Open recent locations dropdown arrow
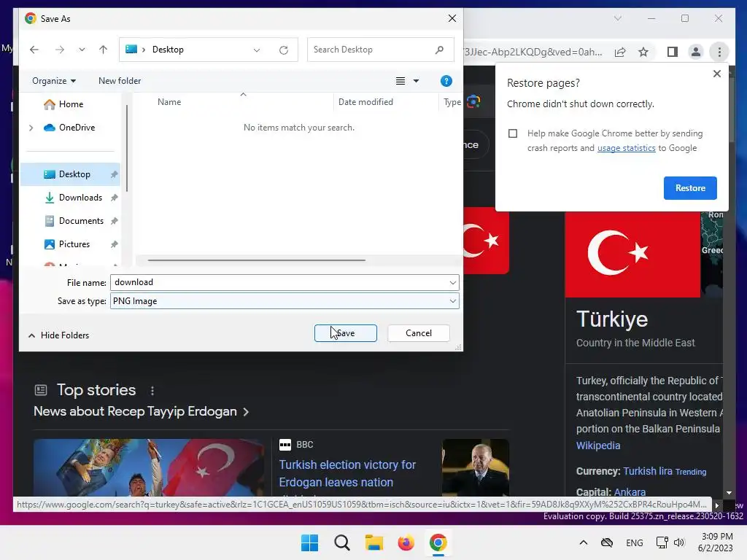Screen dimensions: 747x560 point(82,50)
